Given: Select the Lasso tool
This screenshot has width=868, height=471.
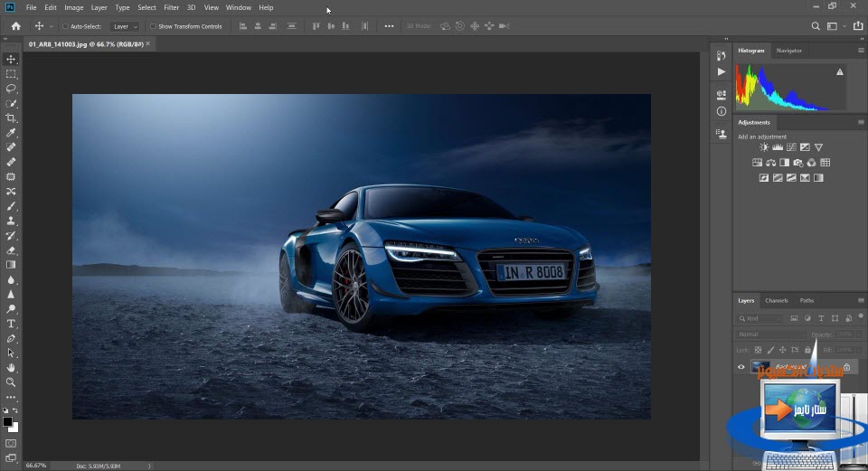Looking at the screenshot, I should (x=11, y=89).
